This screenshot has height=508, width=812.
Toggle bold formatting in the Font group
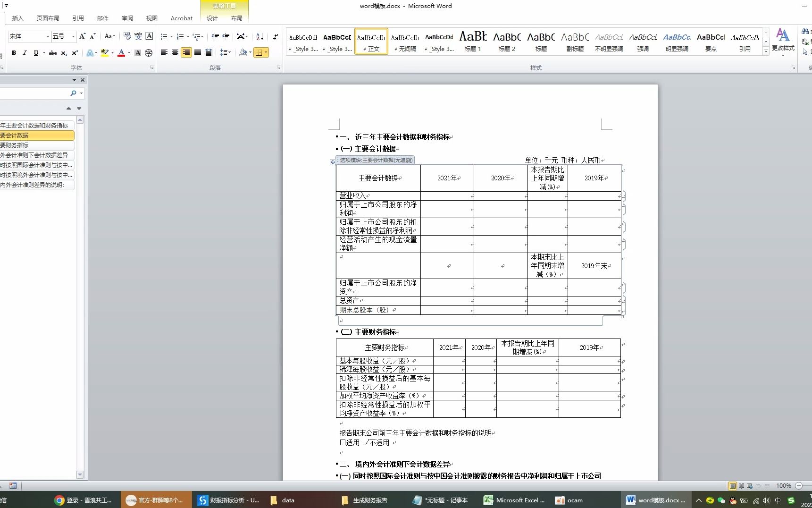pos(14,53)
